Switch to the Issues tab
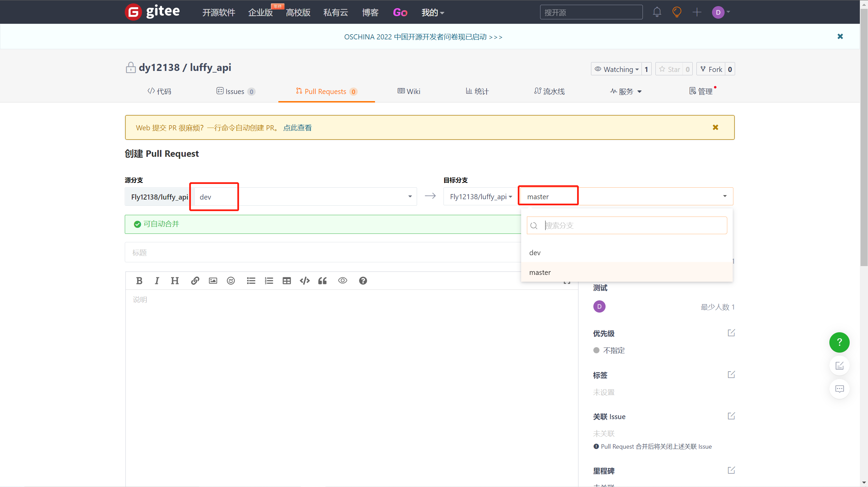Image resolution: width=868 pixels, height=487 pixels. click(x=235, y=91)
